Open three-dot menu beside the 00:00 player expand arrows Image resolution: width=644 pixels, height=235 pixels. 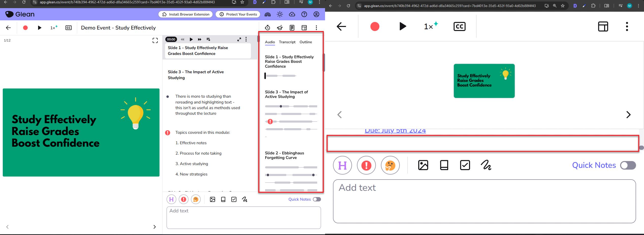246,39
